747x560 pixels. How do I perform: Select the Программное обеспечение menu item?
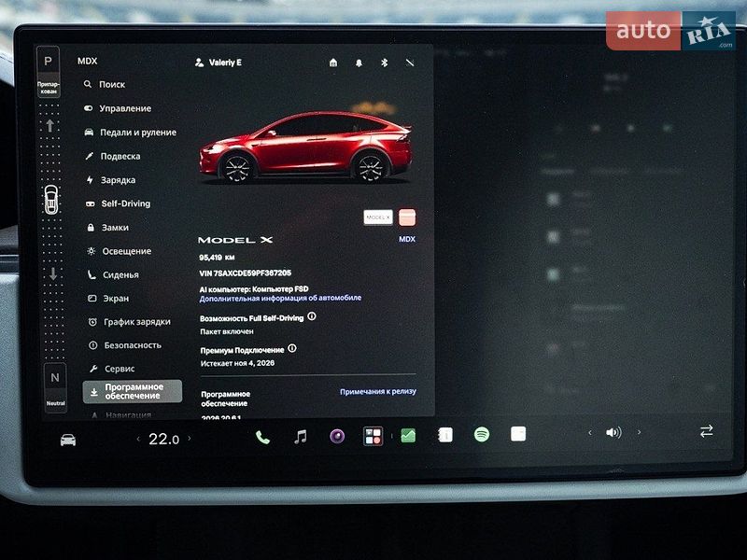click(x=133, y=391)
